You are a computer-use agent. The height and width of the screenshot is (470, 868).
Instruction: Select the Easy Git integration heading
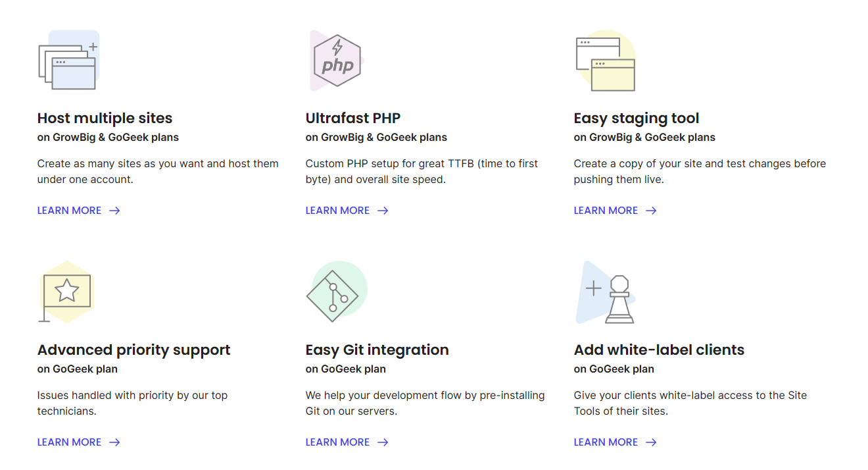(377, 350)
